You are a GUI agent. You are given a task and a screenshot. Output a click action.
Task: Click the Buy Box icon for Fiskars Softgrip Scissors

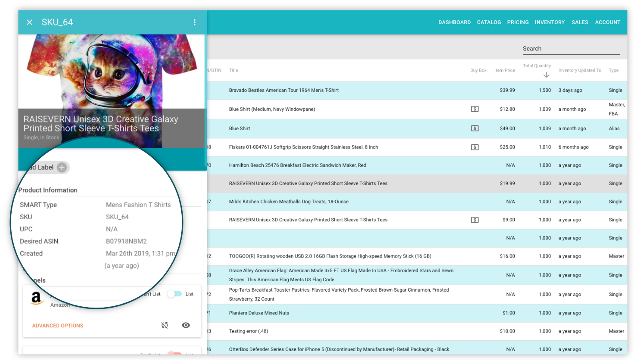(x=475, y=147)
